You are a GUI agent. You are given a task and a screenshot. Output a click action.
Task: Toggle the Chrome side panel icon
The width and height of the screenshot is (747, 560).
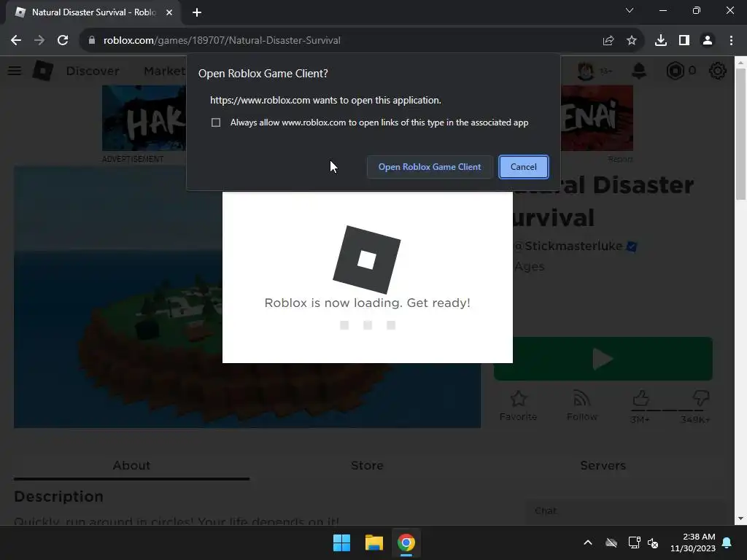(x=684, y=41)
